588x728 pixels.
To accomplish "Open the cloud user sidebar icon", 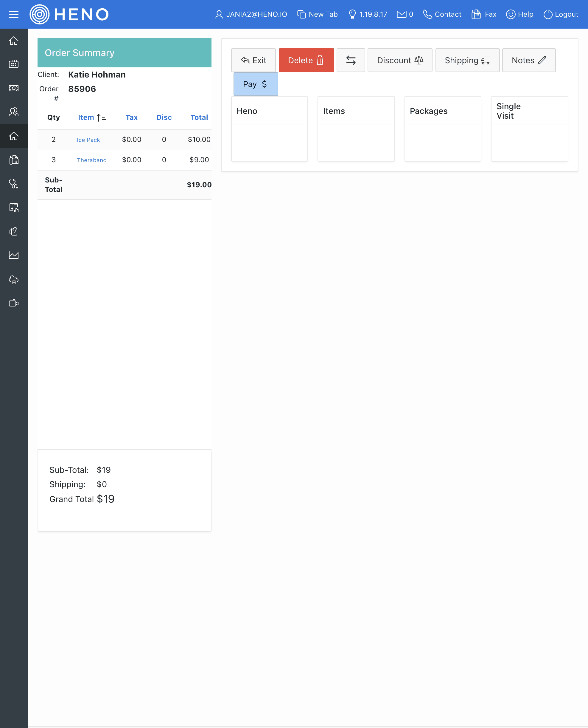I will [x=13, y=279].
